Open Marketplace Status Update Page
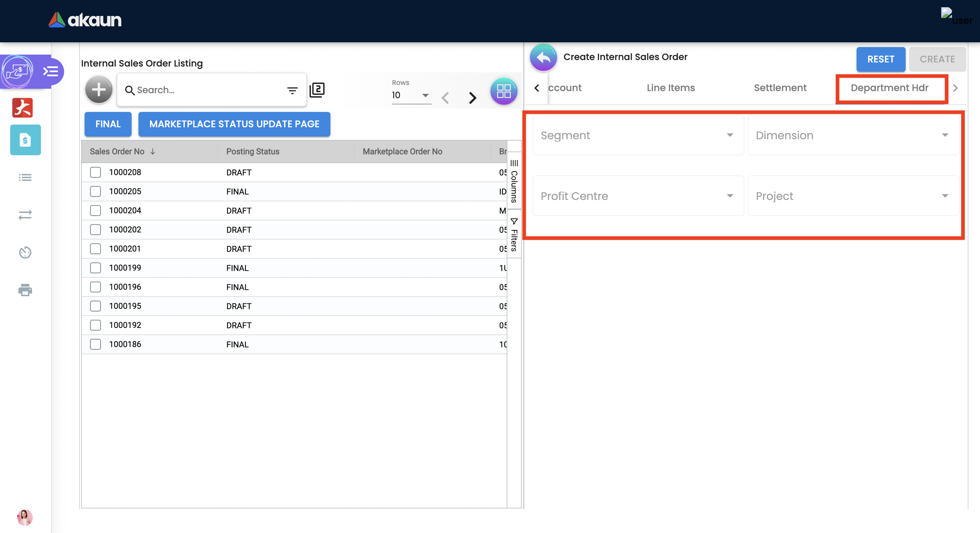 [234, 124]
